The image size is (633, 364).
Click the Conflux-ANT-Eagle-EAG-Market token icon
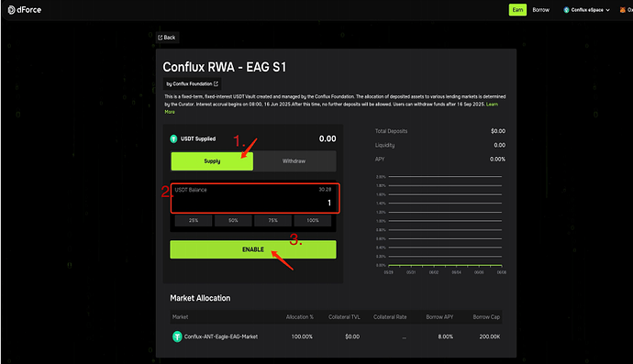[177, 336]
